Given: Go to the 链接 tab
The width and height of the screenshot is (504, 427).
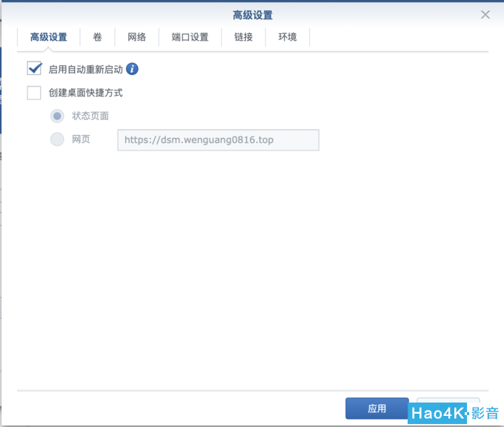Looking at the screenshot, I should coord(243,37).
